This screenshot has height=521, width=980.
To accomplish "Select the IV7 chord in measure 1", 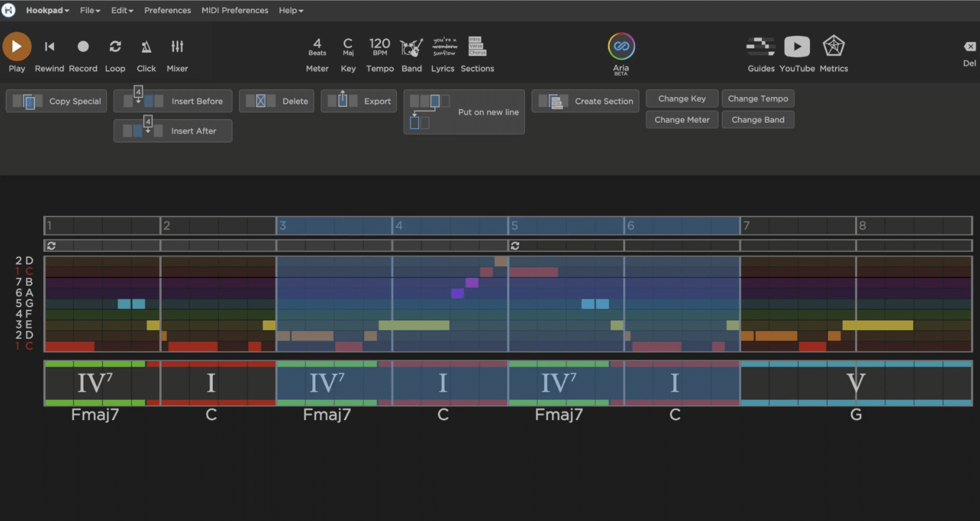I will click(x=95, y=383).
